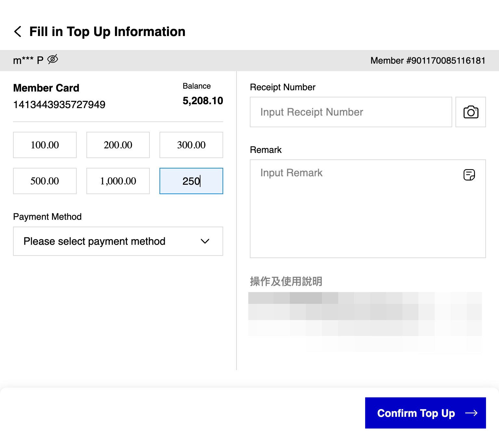Click the 操作及使用說明 heading
Image resolution: width=499 pixels, height=448 pixels.
(286, 281)
